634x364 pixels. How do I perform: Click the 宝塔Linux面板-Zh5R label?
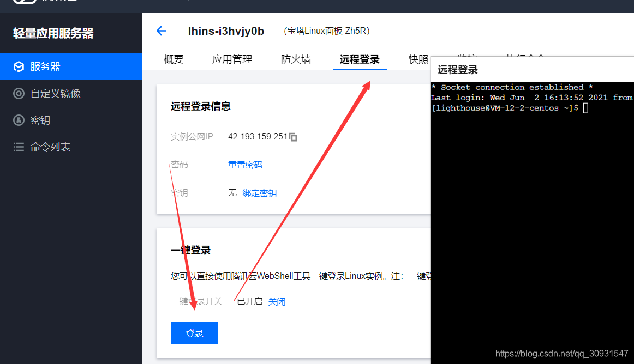tap(327, 31)
